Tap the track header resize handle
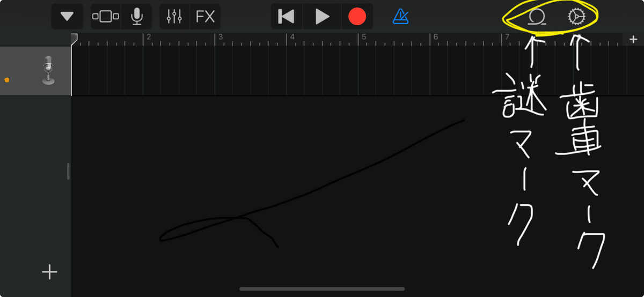Screen dimensions: 644x297 click(x=68, y=172)
